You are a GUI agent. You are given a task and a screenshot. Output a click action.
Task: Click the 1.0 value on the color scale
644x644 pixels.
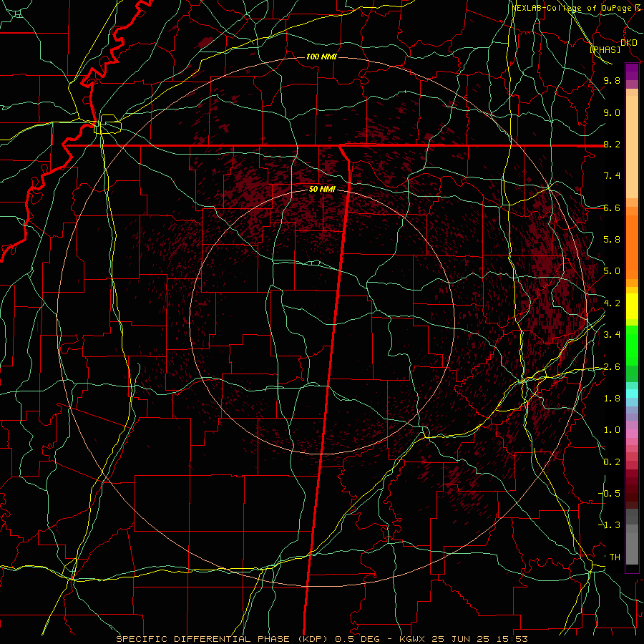pos(612,430)
